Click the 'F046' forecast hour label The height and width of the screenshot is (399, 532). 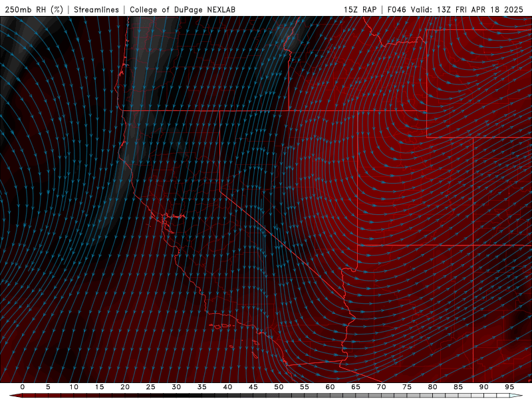coord(396,9)
